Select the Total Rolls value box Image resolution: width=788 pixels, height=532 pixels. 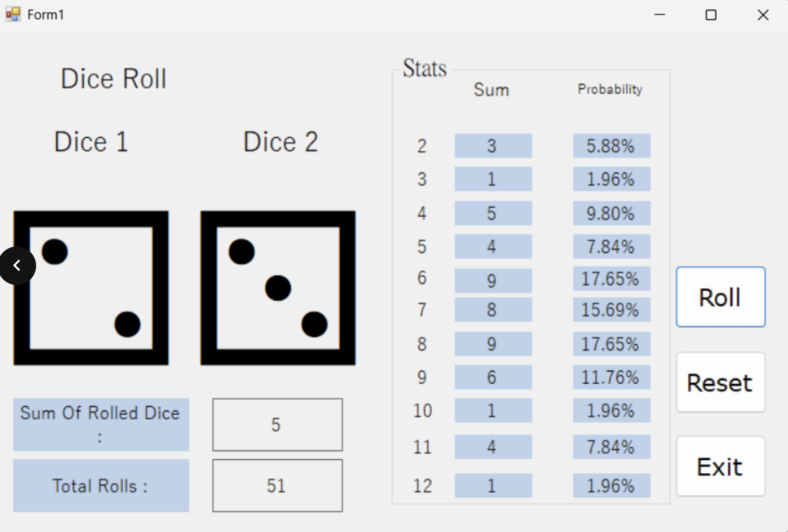(x=277, y=485)
